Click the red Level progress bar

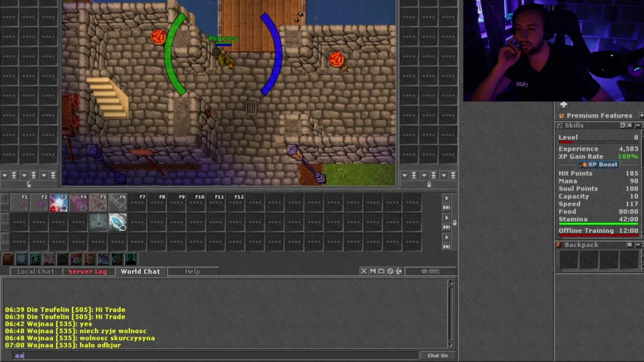598,142
